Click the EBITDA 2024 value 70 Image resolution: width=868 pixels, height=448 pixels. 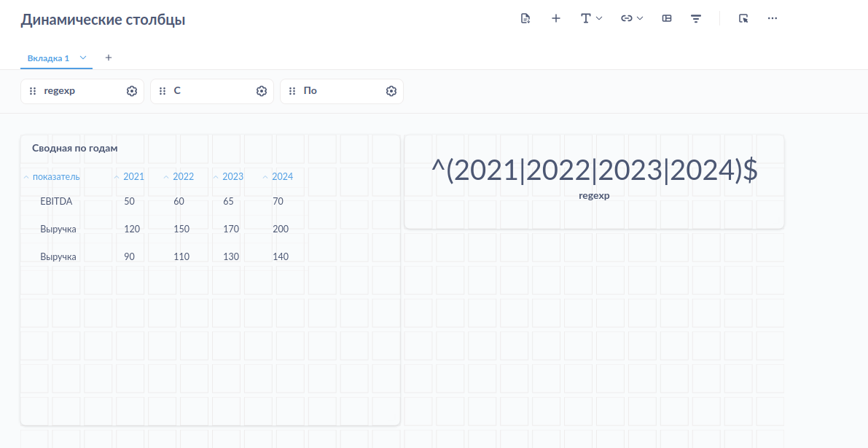[x=278, y=202]
